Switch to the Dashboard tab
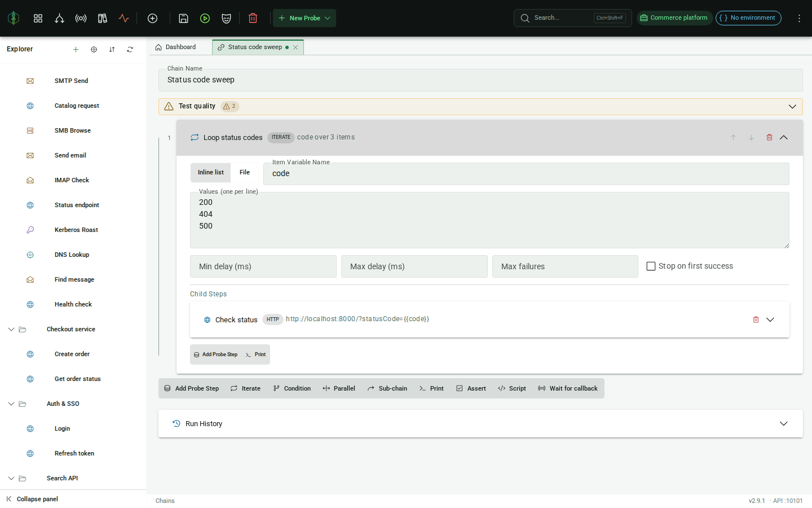This screenshot has width=812, height=508. pos(176,47)
